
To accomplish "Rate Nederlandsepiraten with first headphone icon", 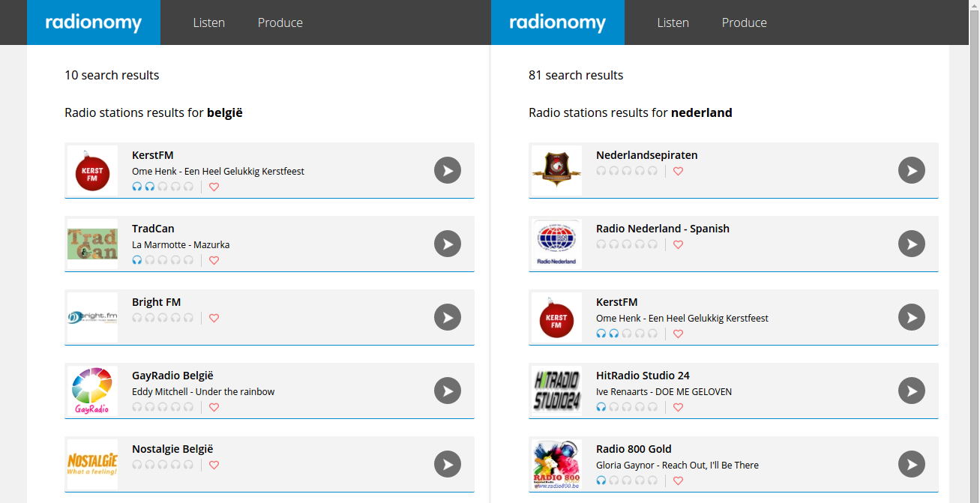I will pyautogui.click(x=601, y=171).
